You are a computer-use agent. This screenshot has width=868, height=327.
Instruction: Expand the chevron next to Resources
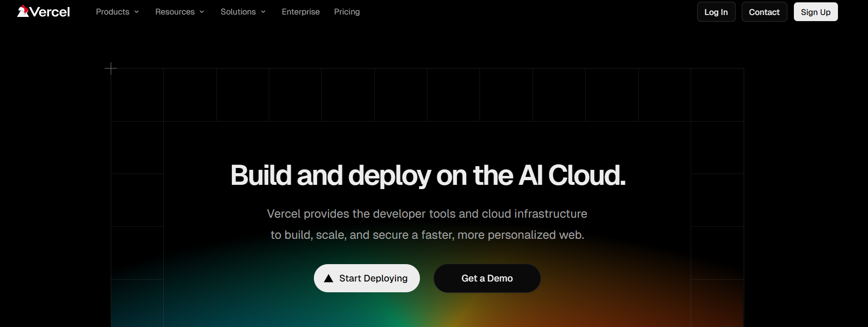pos(202,12)
